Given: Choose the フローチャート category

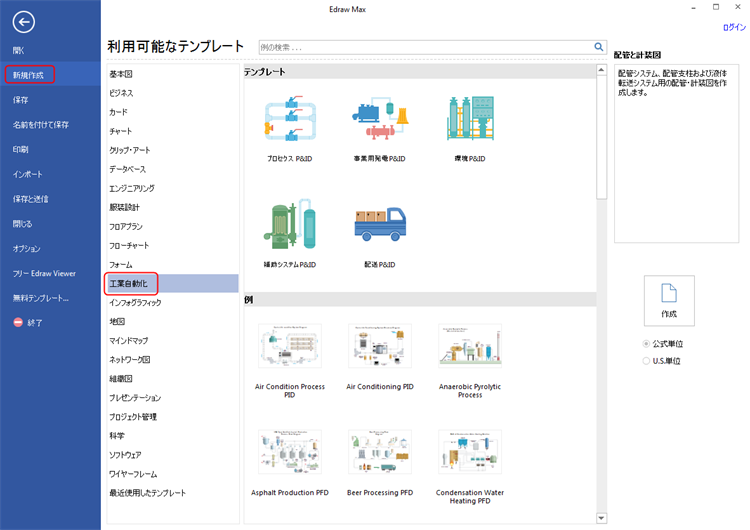Looking at the screenshot, I should pos(129,245).
